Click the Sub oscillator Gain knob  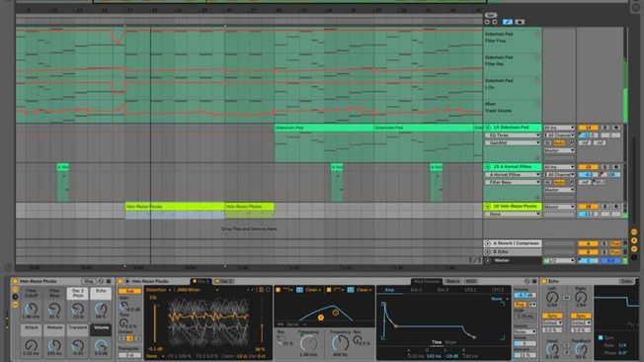(123, 306)
